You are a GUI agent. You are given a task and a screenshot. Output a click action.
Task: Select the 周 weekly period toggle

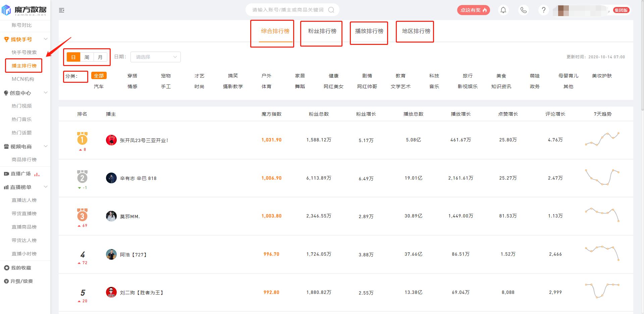coord(87,57)
